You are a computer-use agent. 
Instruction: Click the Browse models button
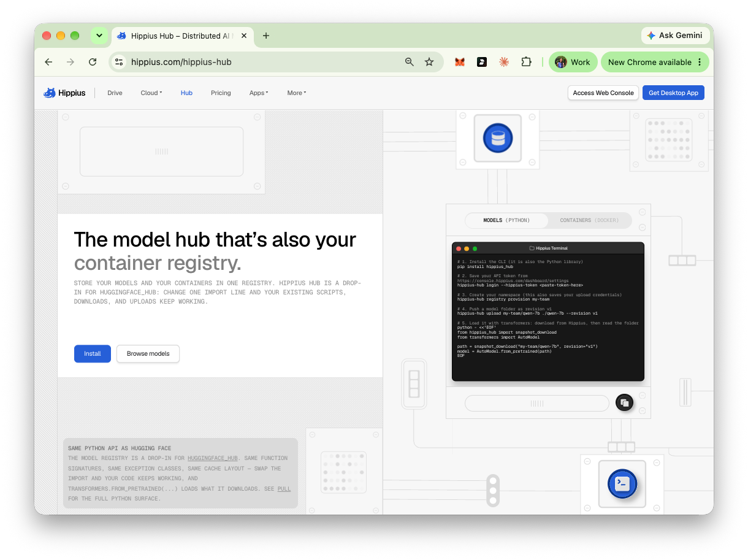click(148, 354)
